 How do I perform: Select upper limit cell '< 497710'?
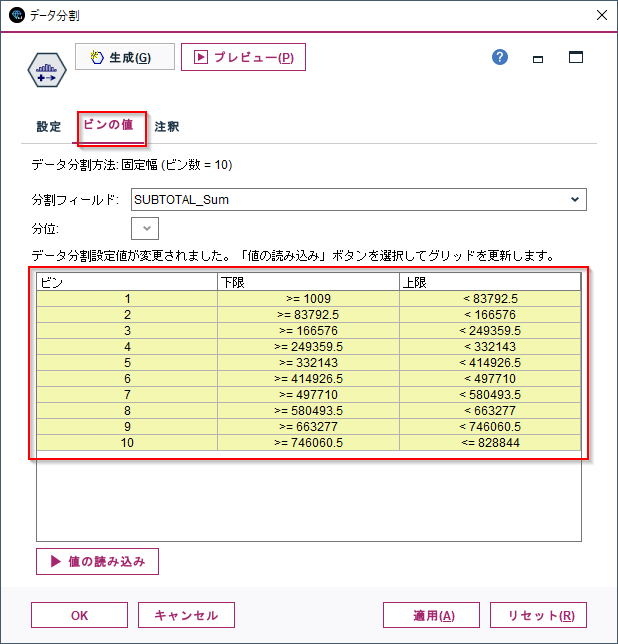490,379
